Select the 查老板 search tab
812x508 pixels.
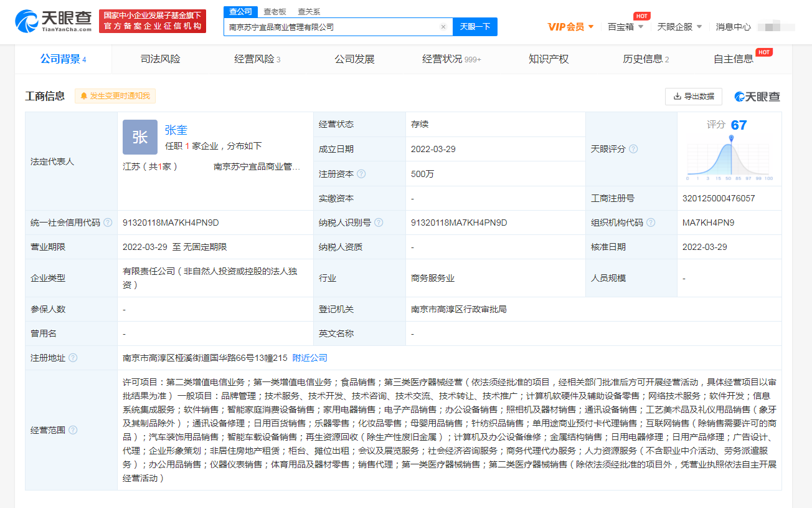[275, 11]
